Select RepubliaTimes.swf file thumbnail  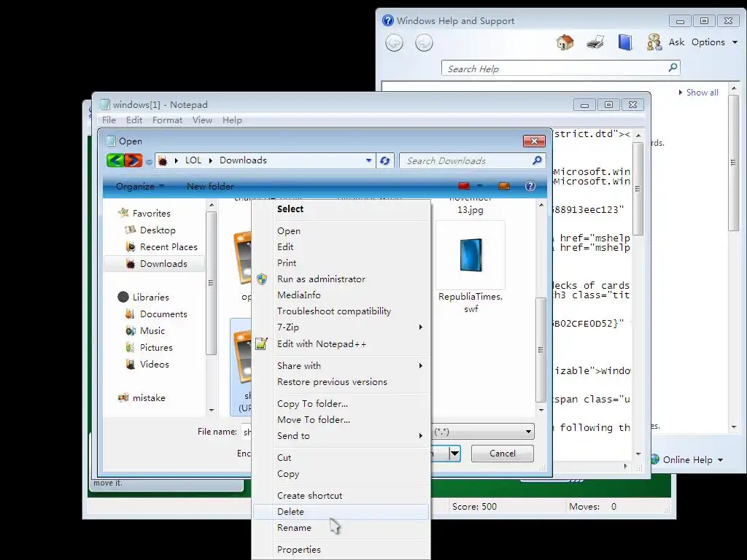click(x=471, y=255)
